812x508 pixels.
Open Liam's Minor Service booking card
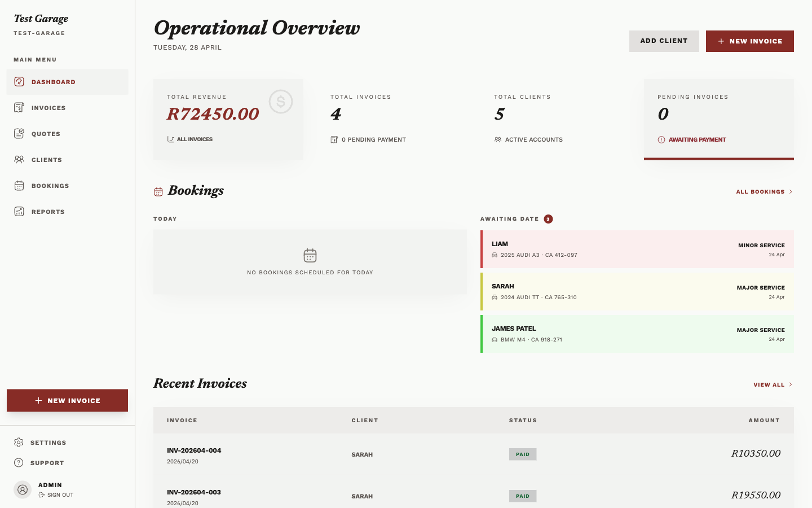637,249
